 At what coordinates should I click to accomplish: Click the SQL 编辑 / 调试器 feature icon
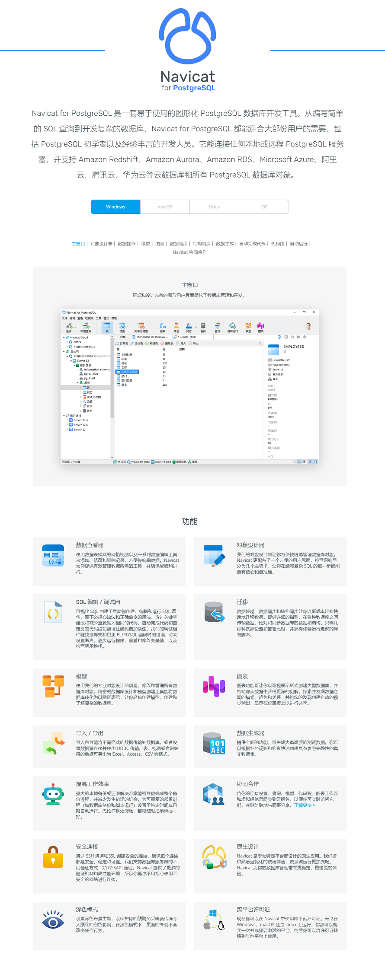[x=53, y=612]
